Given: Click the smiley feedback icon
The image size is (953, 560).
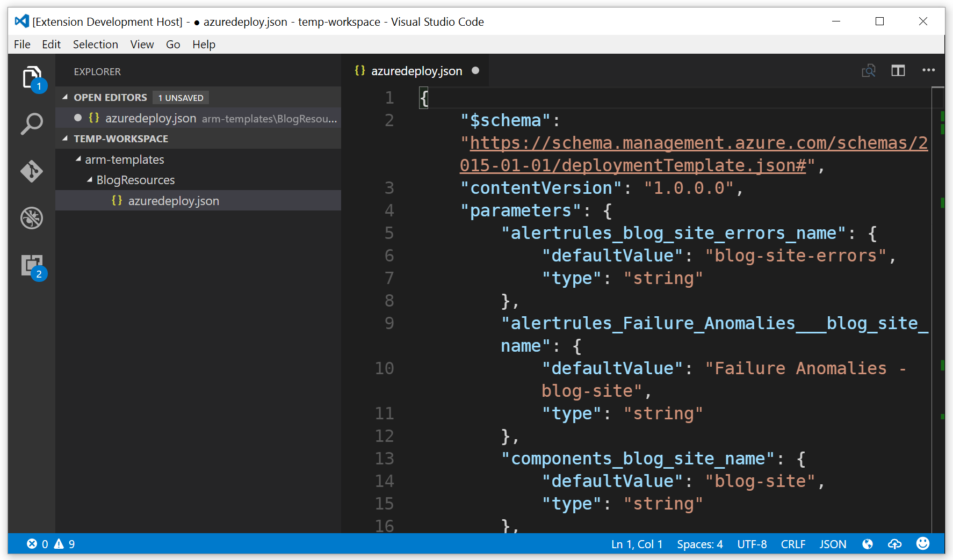Looking at the screenshot, I should (923, 544).
